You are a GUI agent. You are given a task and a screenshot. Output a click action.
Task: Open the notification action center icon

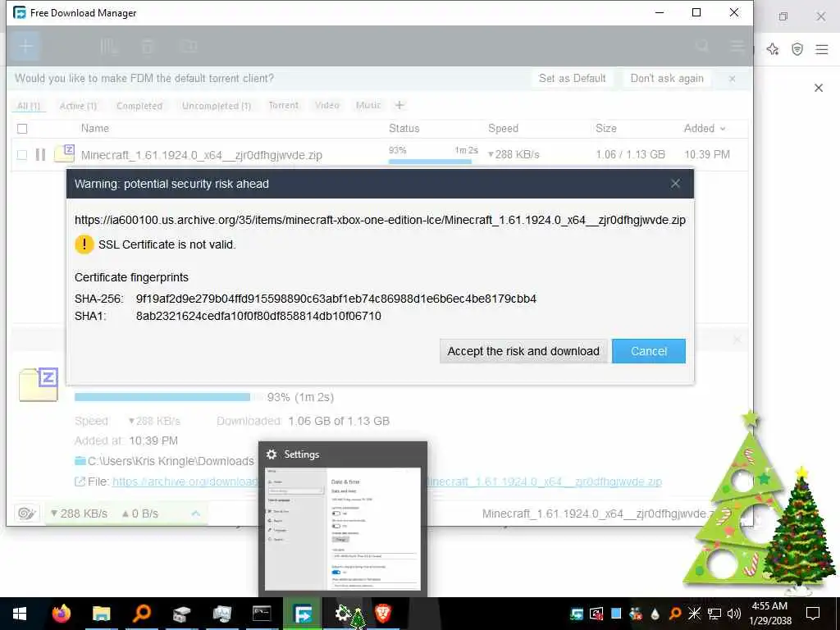(x=813, y=614)
